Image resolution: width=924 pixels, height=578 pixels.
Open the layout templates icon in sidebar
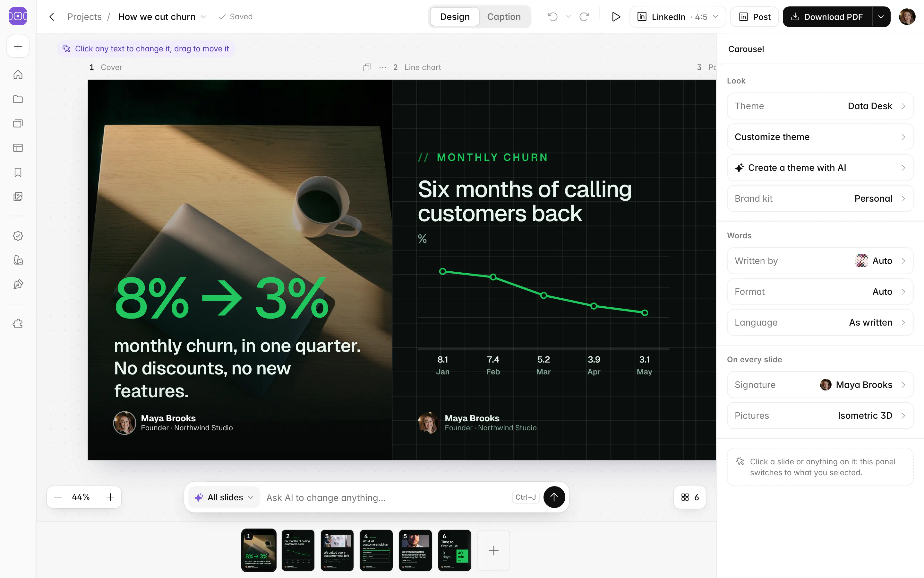(x=18, y=148)
